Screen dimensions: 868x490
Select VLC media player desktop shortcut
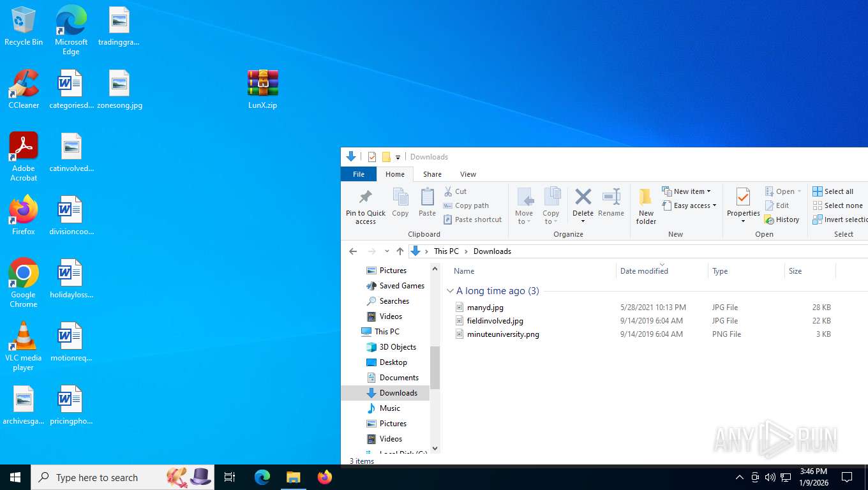[24, 346]
